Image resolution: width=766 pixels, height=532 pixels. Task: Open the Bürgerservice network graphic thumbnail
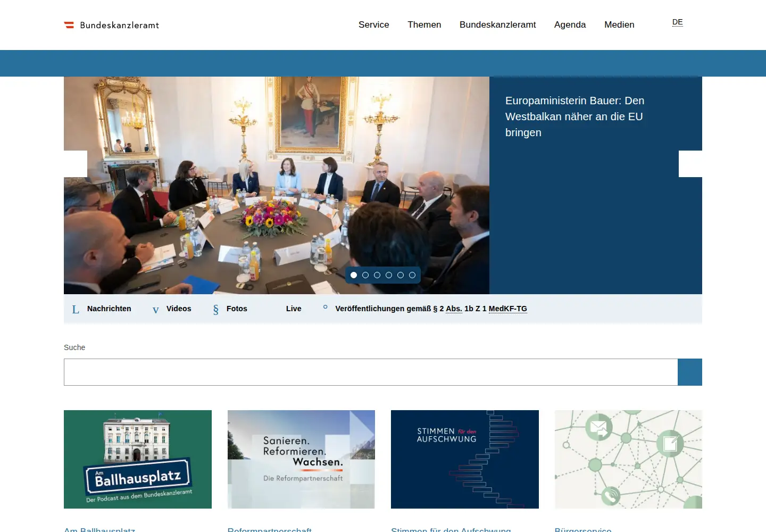pyautogui.click(x=628, y=459)
